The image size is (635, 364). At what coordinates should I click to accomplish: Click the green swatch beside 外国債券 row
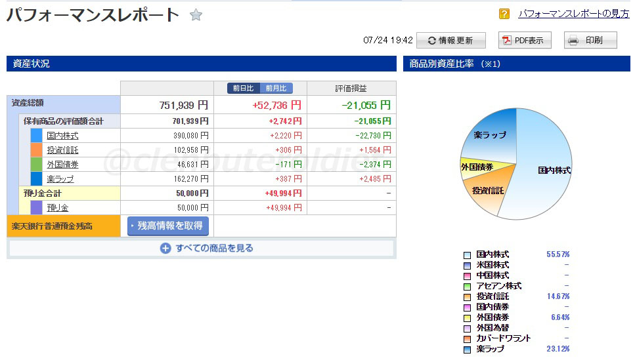coord(37,165)
